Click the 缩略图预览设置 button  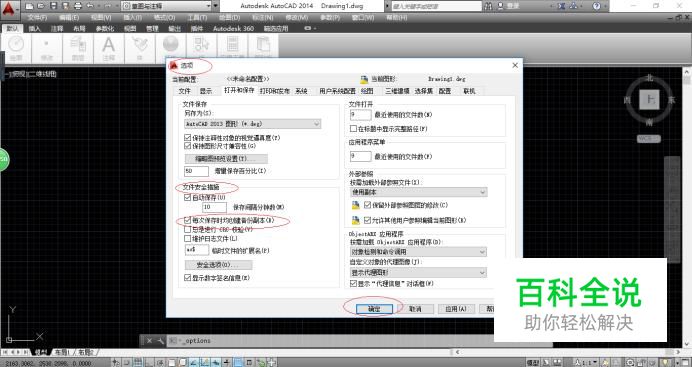click(x=226, y=158)
